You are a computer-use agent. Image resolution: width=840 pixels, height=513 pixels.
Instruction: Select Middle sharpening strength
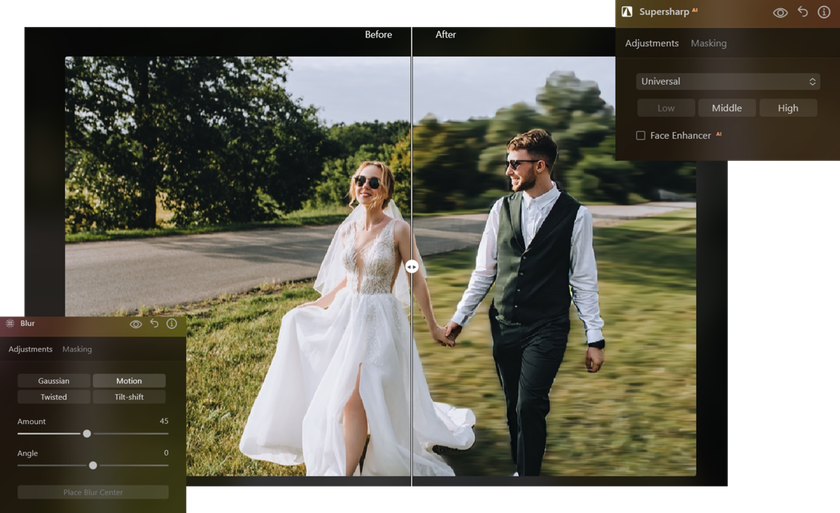pos(726,108)
